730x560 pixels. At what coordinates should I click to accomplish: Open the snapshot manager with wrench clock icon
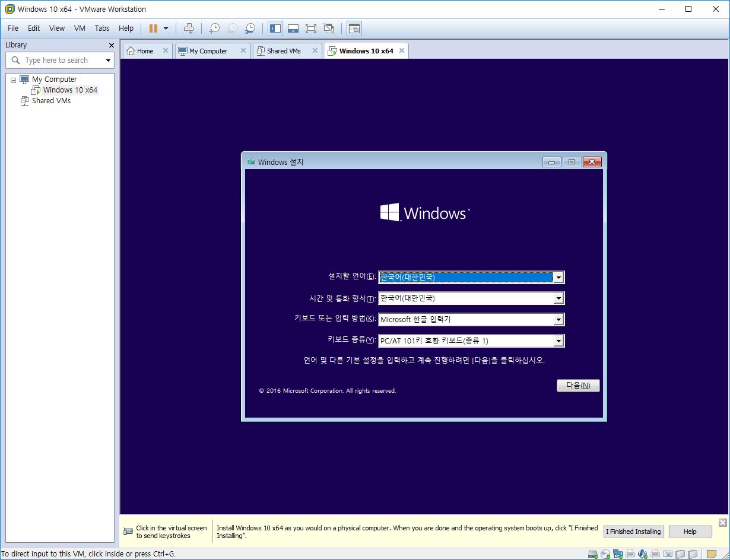pyautogui.click(x=250, y=28)
